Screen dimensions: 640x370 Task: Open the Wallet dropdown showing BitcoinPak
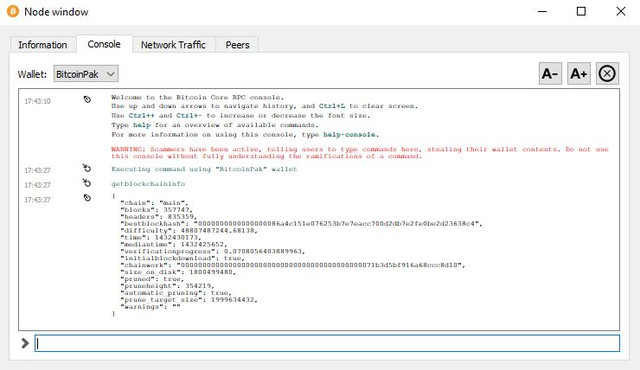[86, 74]
